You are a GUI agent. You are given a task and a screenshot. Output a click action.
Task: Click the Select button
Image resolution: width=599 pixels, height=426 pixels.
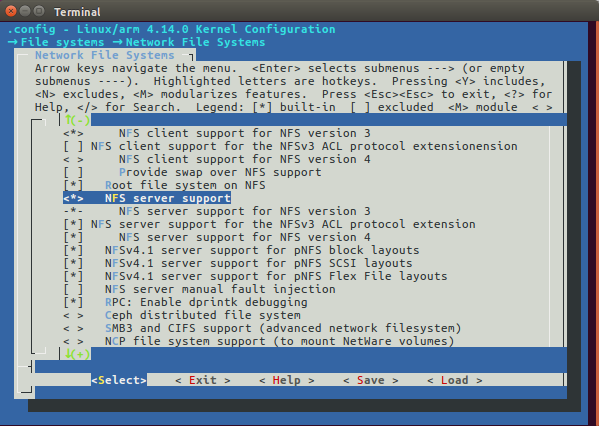119,380
